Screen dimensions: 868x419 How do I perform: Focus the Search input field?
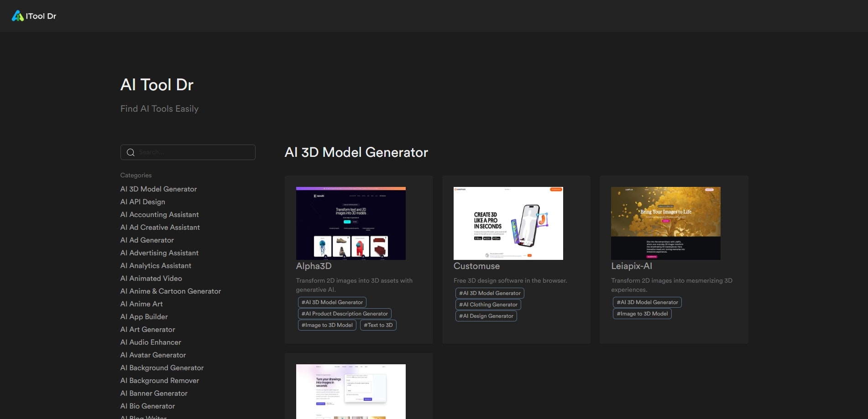188,152
